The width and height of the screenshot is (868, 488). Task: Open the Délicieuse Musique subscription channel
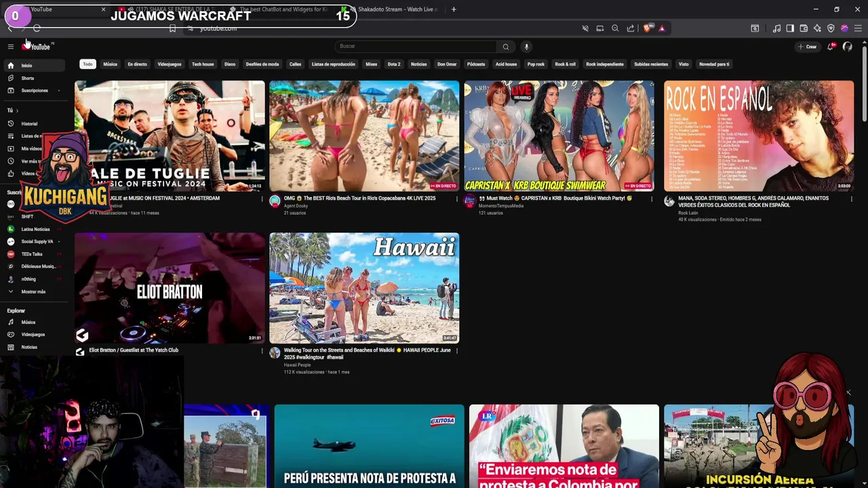tap(34, 266)
